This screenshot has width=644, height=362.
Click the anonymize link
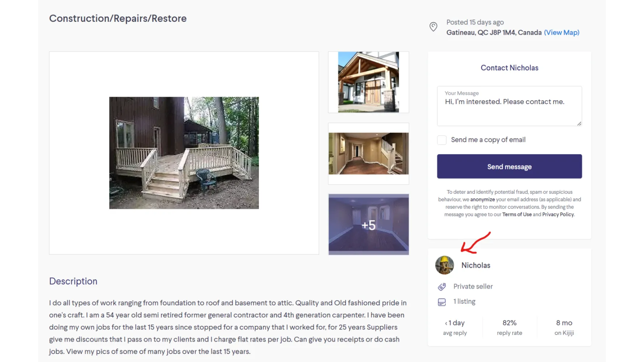[482, 199]
